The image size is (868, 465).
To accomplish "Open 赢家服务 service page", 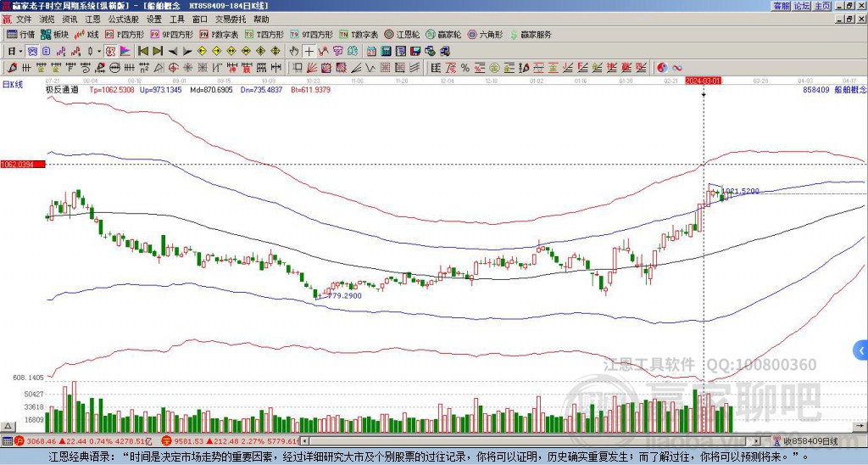I will (531, 34).
